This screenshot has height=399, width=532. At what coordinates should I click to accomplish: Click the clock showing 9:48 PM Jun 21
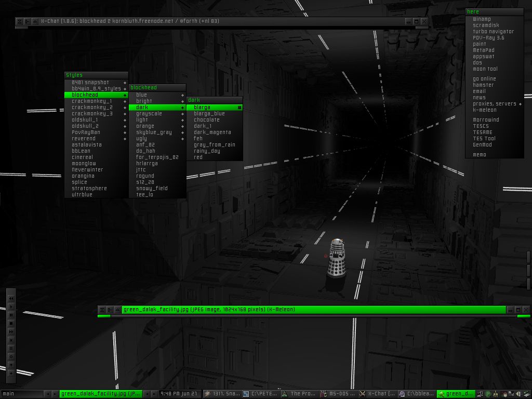click(x=179, y=394)
